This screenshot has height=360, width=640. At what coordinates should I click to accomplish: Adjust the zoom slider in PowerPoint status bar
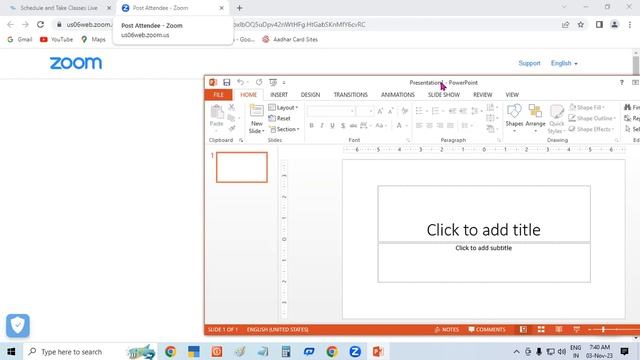click(x=603, y=329)
